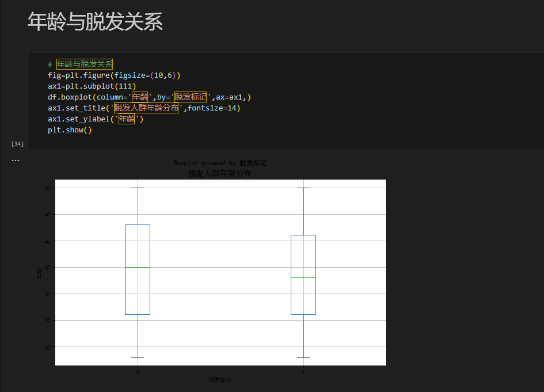Image resolution: width=544 pixels, height=392 pixels.
Task: Click the x-axis tick label 0
Action: pos(138,372)
